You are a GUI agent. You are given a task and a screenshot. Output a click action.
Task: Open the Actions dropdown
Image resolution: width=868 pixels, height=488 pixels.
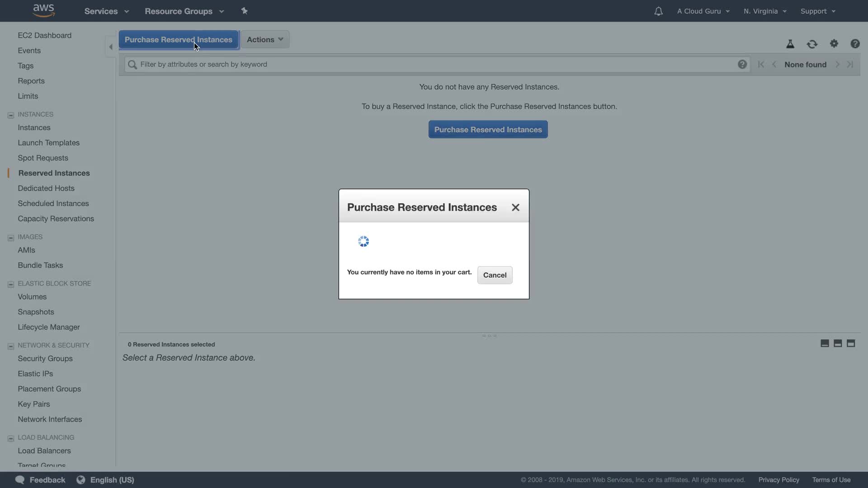pyautogui.click(x=265, y=39)
